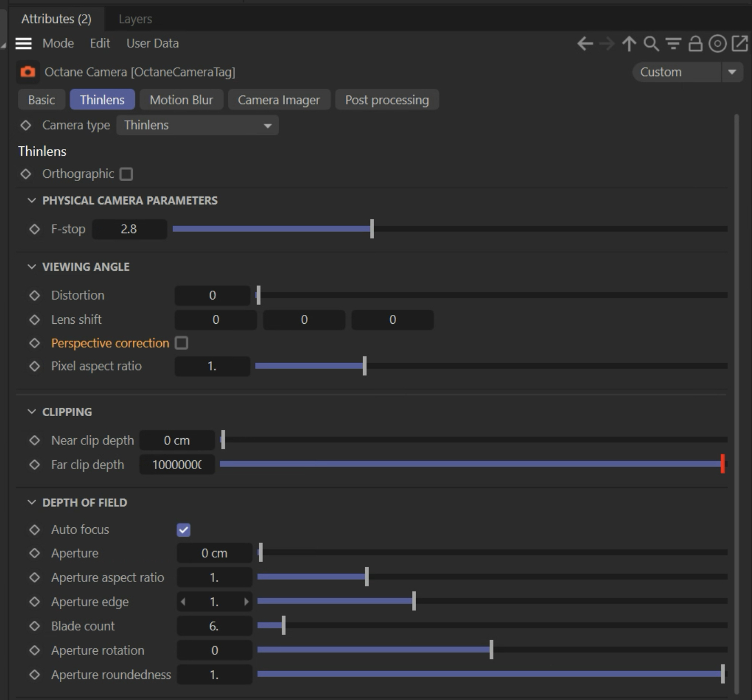The image size is (752, 700).
Task: Click keyframe diamond next to Auto focus
Action: point(35,530)
